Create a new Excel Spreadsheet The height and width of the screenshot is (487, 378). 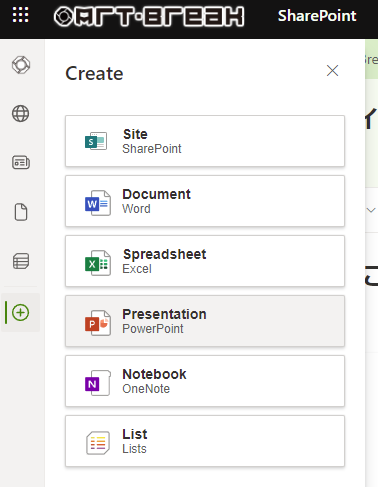tap(205, 261)
